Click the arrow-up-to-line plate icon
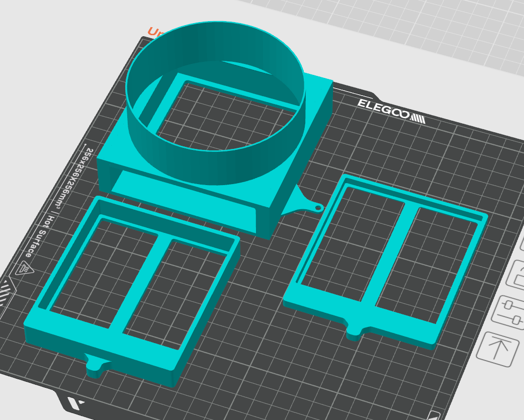The image size is (524, 420). (498, 349)
